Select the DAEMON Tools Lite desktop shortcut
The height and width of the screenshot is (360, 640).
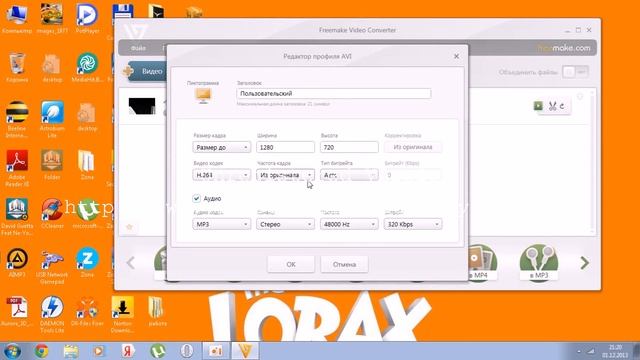coord(52,314)
